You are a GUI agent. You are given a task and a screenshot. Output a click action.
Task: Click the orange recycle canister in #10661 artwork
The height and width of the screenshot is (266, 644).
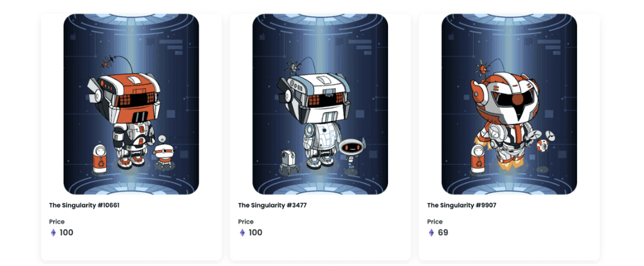click(x=100, y=159)
